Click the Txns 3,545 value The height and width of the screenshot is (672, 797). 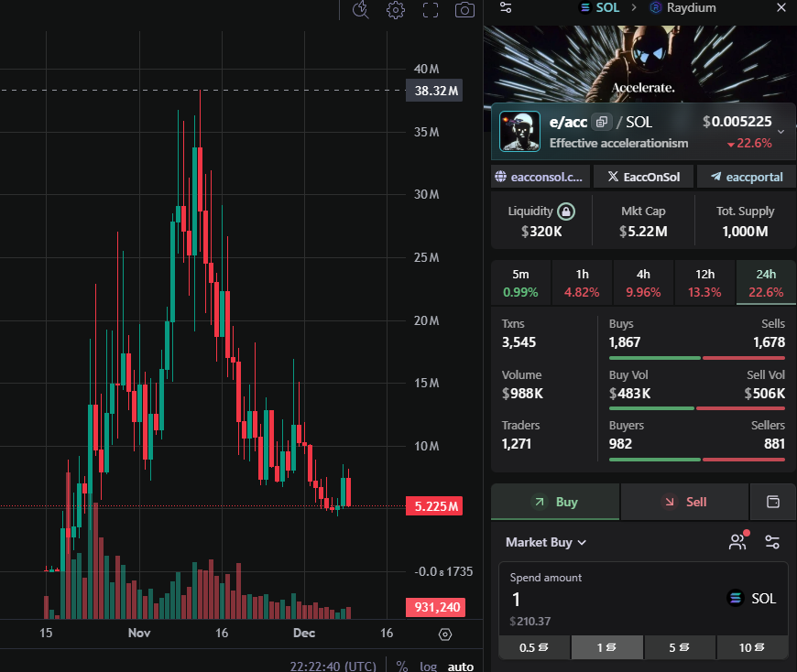point(519,342)
